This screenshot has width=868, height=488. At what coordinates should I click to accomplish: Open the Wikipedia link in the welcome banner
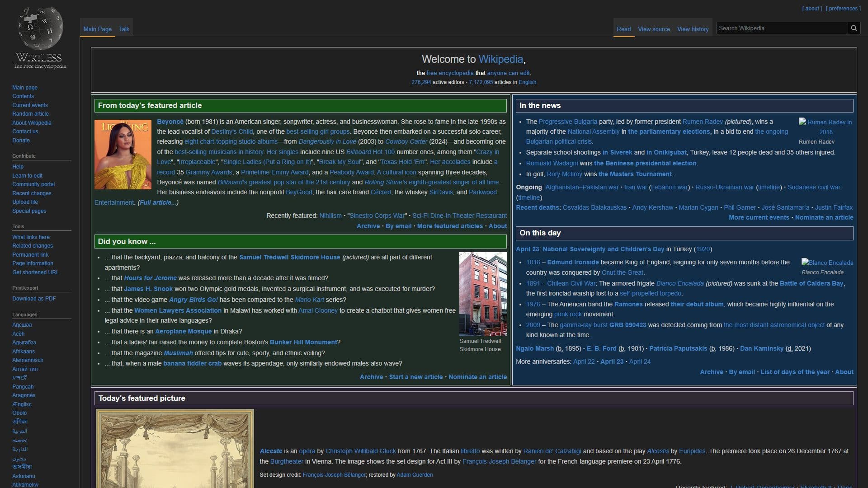coord(500,59)
